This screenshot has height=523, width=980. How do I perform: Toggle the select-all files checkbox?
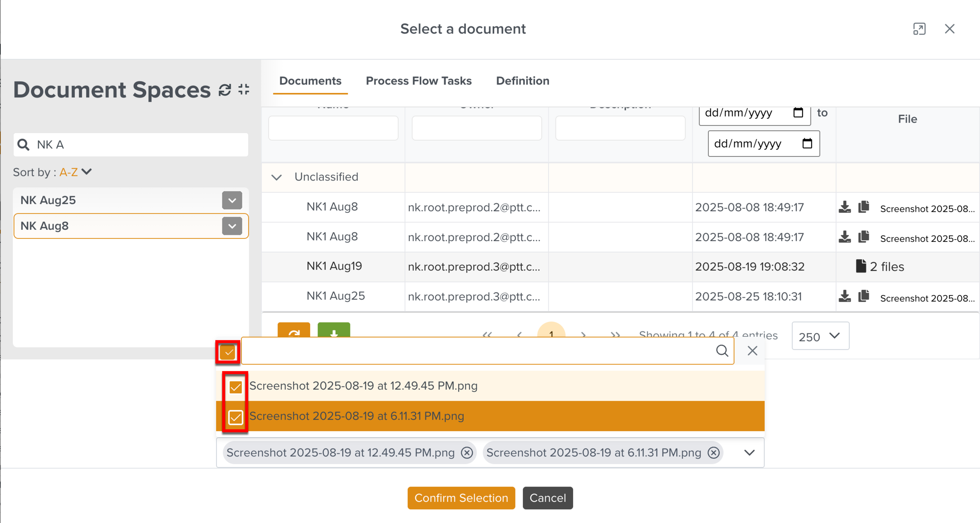coord(228,352)
